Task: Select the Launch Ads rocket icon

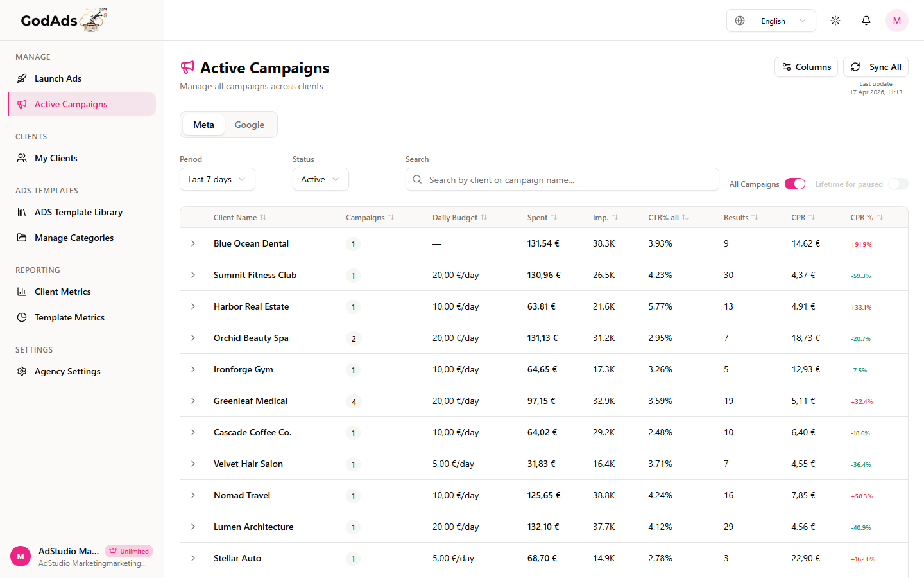Action: click(21, 78)
